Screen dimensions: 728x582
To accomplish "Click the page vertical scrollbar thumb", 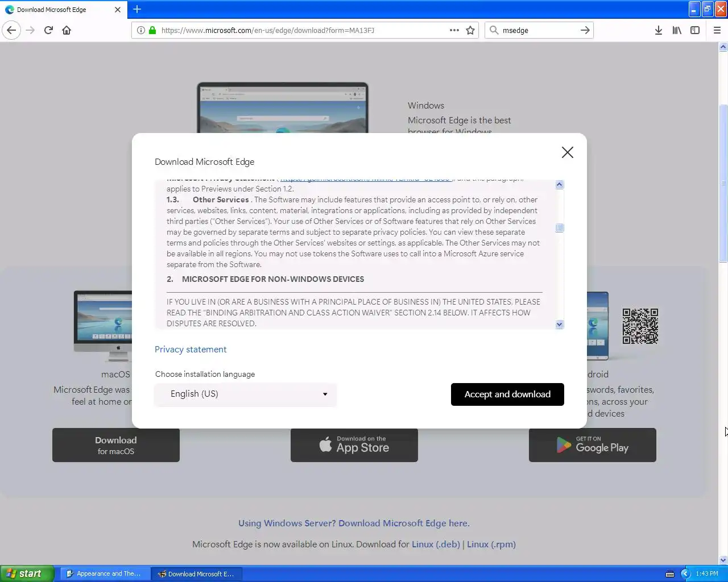I will point(723,183).
